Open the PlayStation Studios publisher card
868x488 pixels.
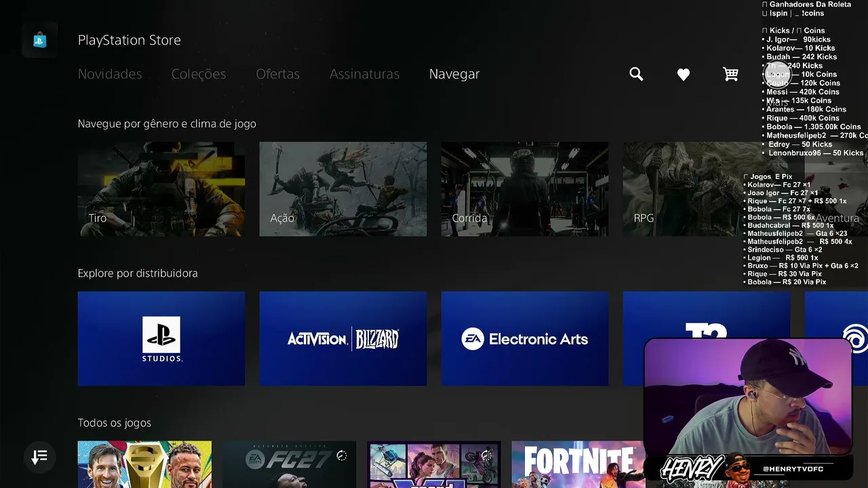point(161,339)
